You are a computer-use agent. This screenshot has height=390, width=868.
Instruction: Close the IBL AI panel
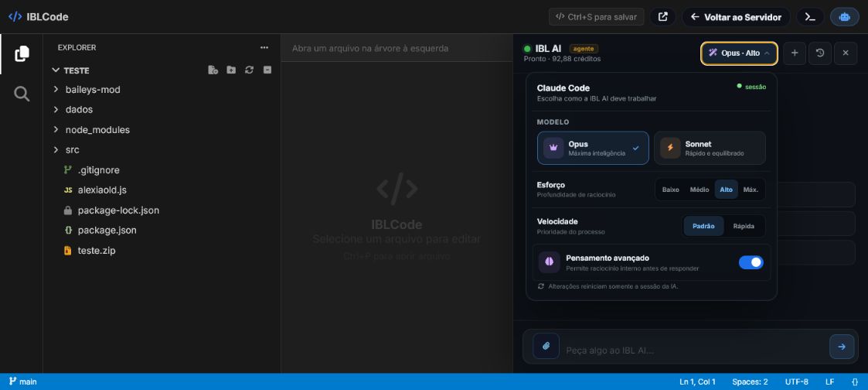(846, 53)
